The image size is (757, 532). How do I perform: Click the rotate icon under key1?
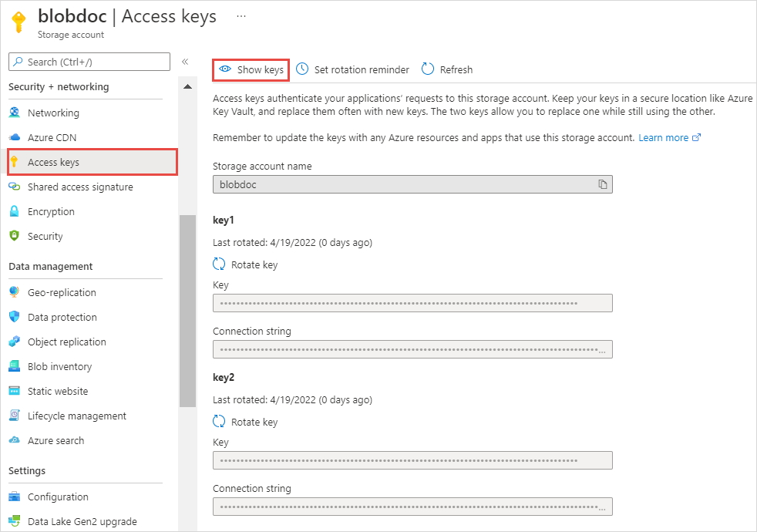(x=219, y=264)
